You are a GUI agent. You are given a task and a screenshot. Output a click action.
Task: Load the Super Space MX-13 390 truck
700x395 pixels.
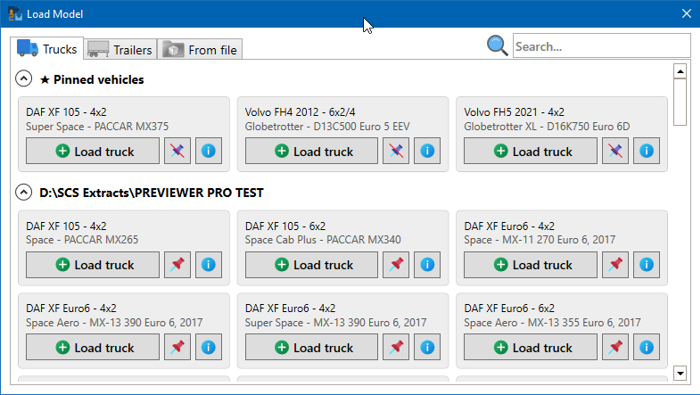click(x=312, y=347)
